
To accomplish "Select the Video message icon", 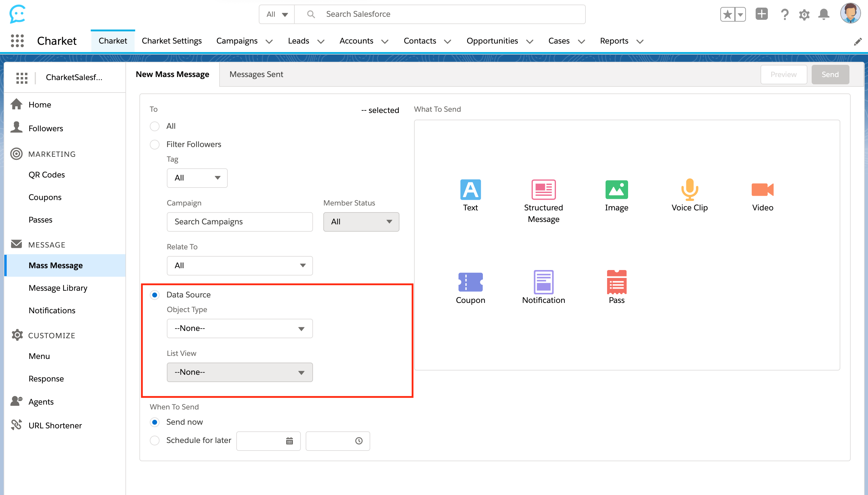I will pos(762,190).
